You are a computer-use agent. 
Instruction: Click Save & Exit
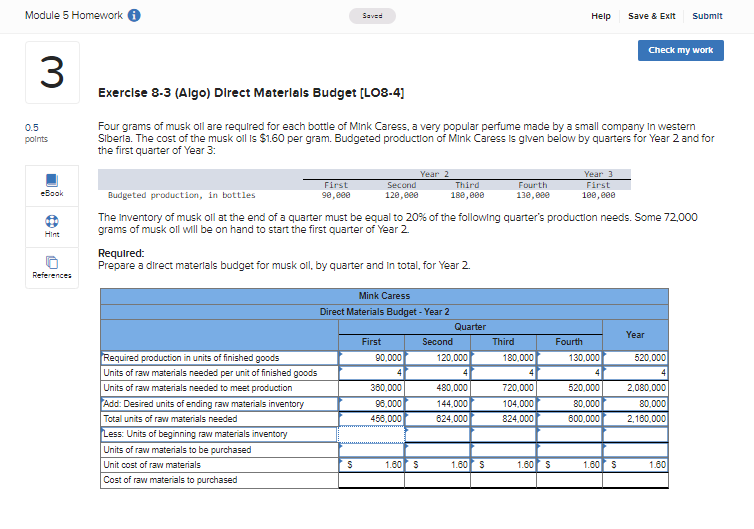pos(651,16)
